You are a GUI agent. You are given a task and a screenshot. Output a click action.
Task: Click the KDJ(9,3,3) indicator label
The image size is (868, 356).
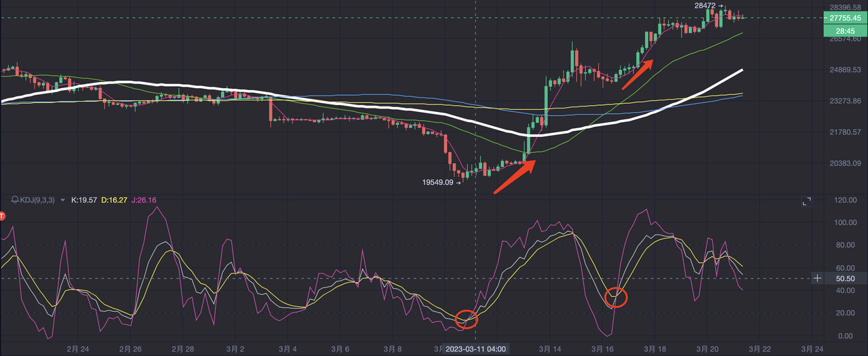38,200
